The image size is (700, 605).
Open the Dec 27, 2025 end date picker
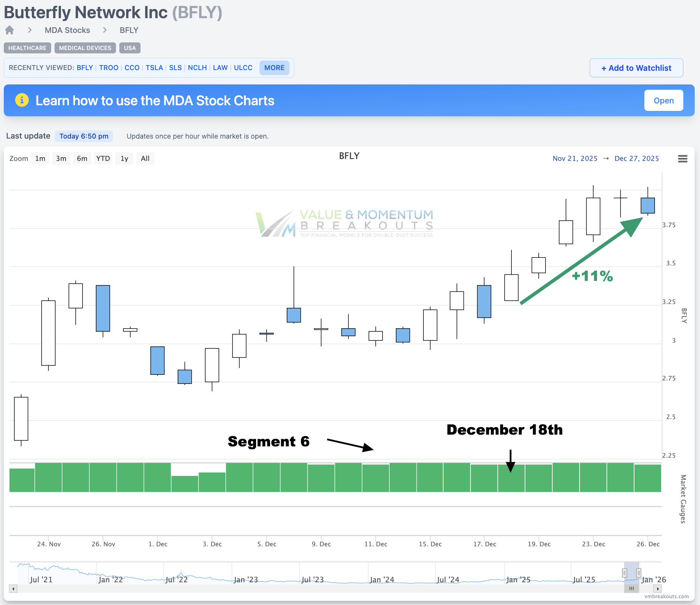637,158
